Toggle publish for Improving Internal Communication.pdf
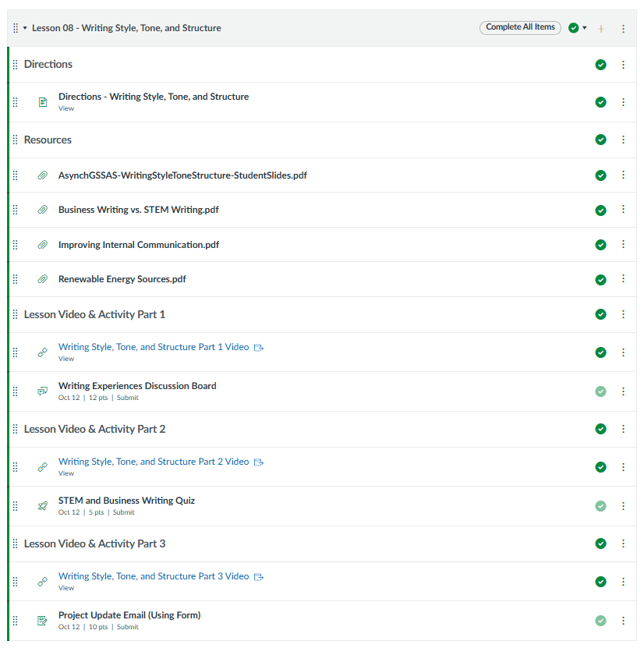 pyautogui.click(x=600, y=245)
